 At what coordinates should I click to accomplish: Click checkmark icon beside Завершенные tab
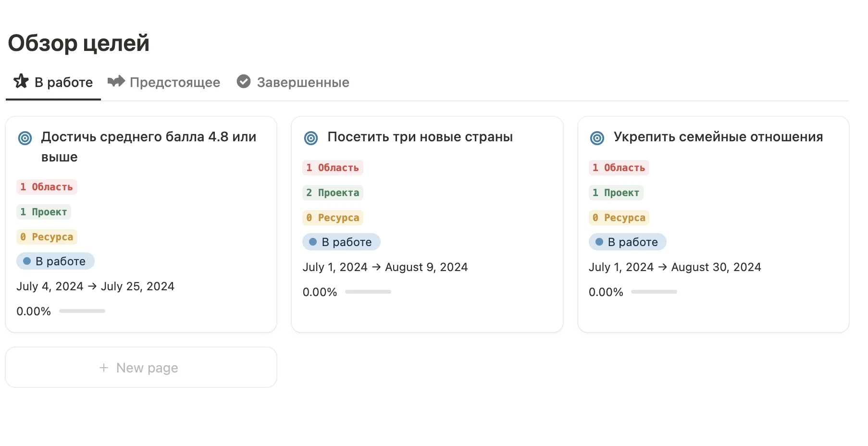pyautogui.click(x=244, y=82)
